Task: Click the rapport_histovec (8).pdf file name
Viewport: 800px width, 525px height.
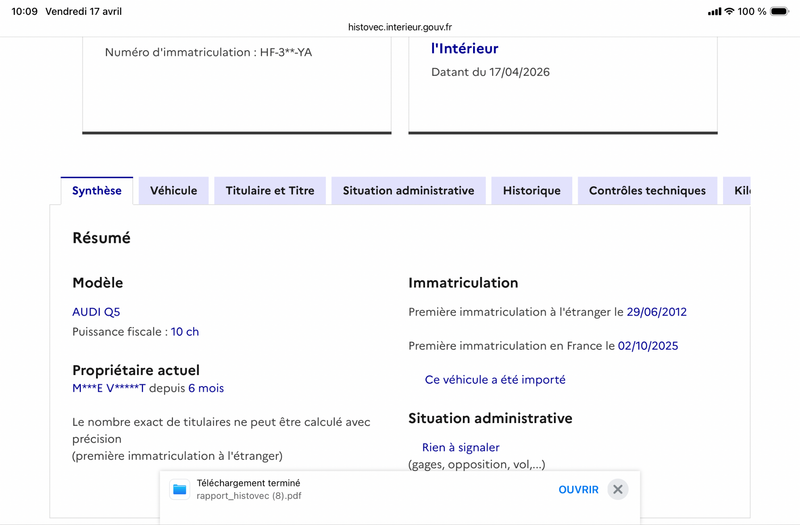Action: (x=249, y=496)
